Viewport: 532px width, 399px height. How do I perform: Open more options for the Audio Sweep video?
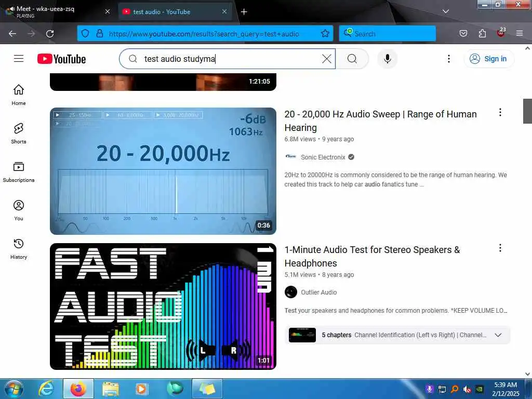(500, 112)
